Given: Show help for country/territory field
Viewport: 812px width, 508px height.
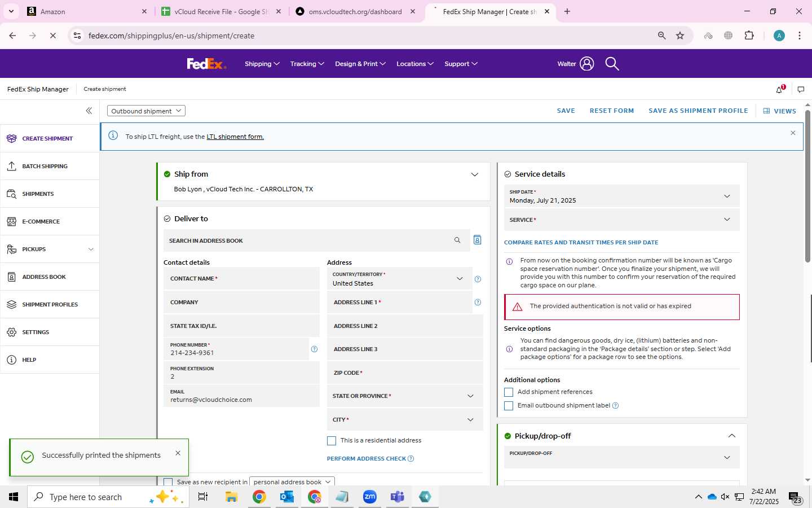Looking at the screenshot, I should pos(478,279).
